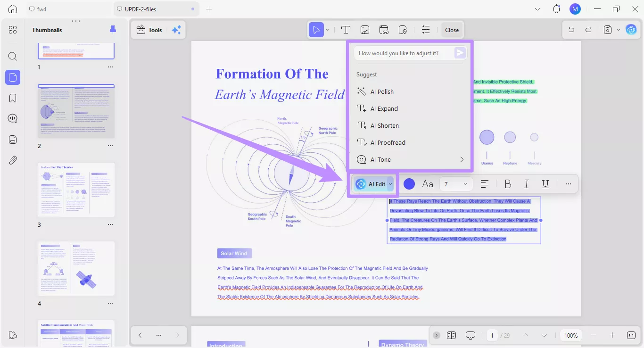Launch the AI sparkle assistant beside Tools
The height and width of the screenshot is (348, 644).
(176, 30)
